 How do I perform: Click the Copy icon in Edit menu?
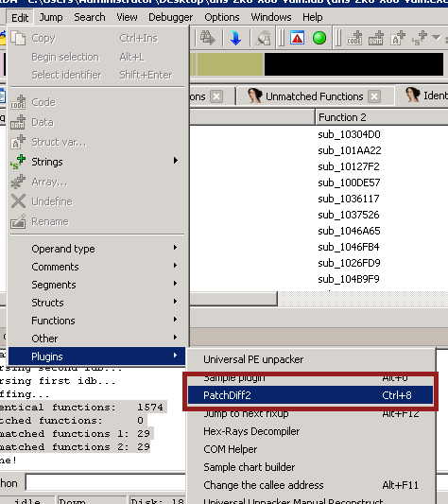[x=18, y=38]
